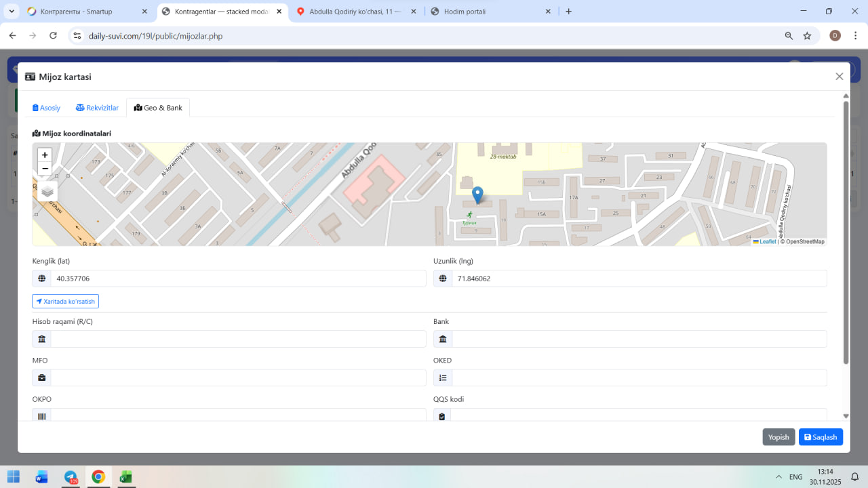Open the Rekvizitlar tab
Viewport: 868px width, 488px height.
pyautogui.click(x=98, y=108)
